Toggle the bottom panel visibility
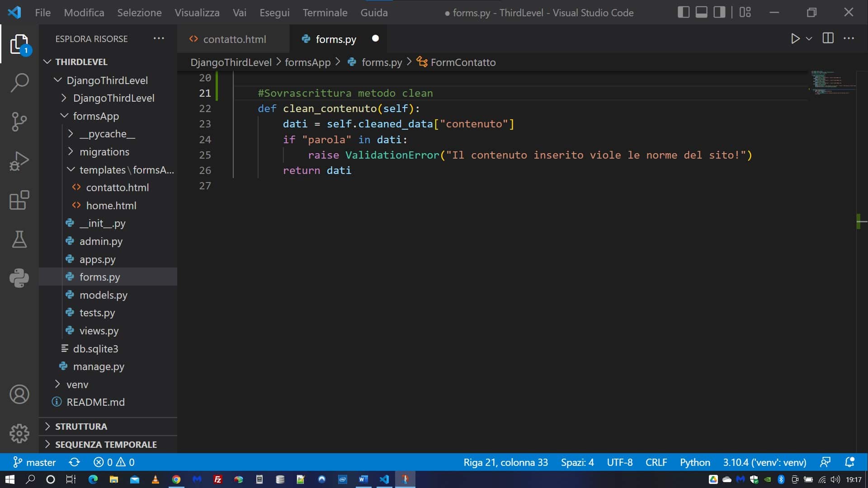Viewport: 868px width, 488px height. [702, 12]
